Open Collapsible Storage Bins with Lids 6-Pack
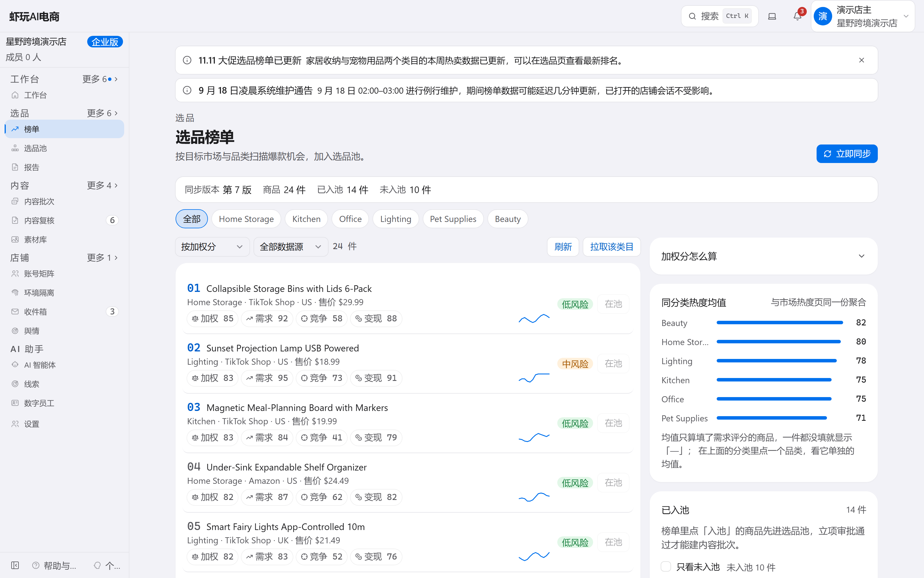The width and height of the screenshot is (924, 578). tap(289, 289)
